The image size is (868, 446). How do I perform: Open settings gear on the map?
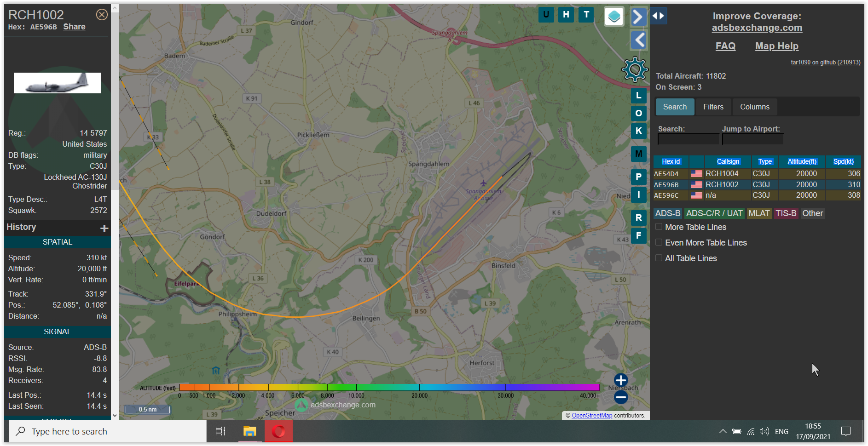point(635,69)
